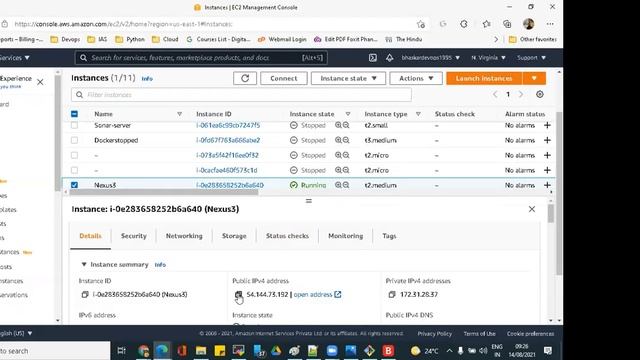Open account menu in AWS header
Screen dimensions: 640x360
click(431, 58)
